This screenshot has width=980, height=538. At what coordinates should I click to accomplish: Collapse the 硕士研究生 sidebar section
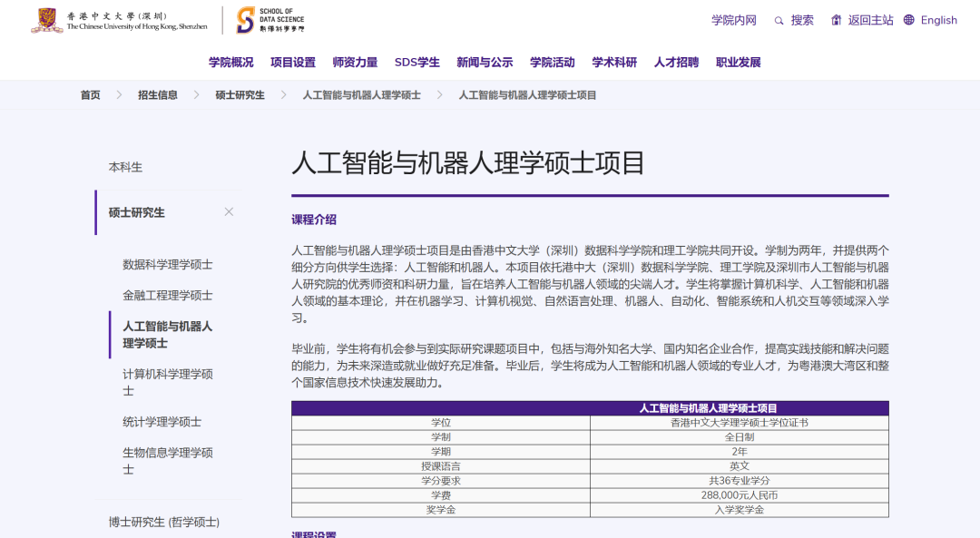coord(229,211)
